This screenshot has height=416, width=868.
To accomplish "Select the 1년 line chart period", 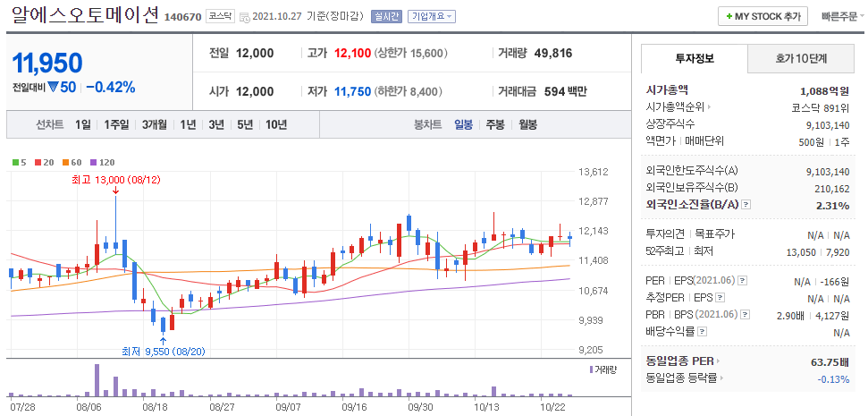I will coord(188,124).
